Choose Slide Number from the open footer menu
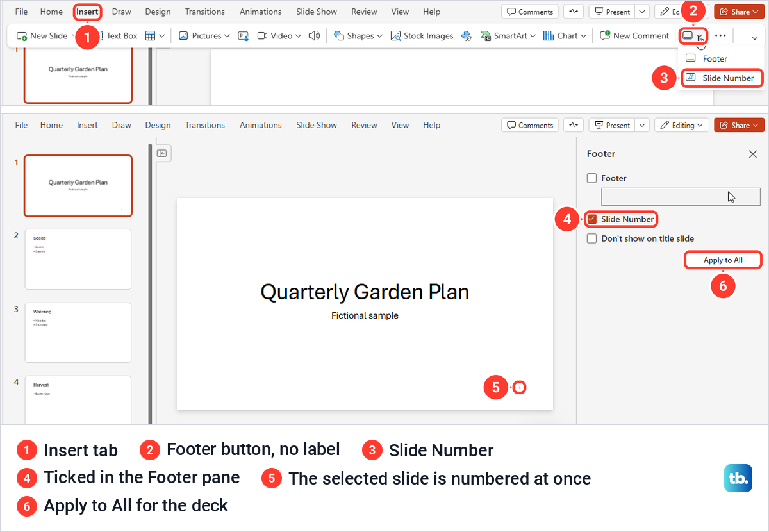Screen dimensions: 769x532 (x=722, y=78)
